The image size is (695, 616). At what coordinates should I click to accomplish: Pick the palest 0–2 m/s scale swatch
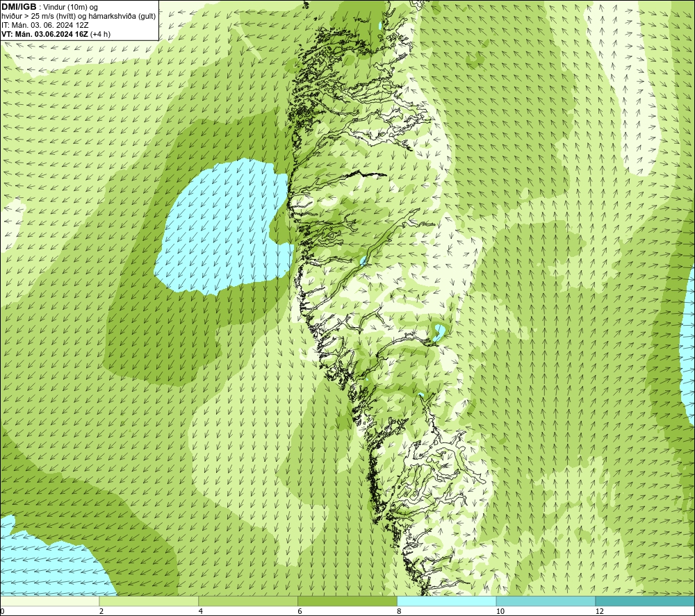pyautogui.click(x=49, y=601)
